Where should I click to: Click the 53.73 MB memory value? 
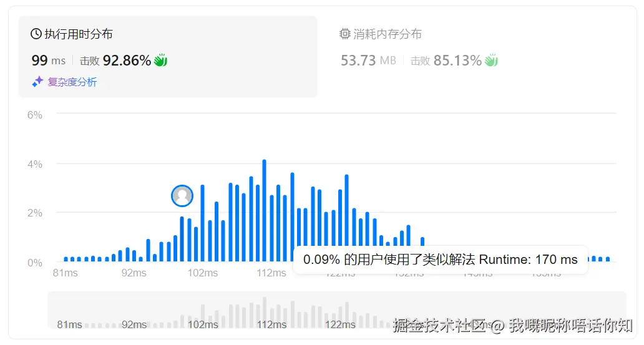(x=368, y=61)
